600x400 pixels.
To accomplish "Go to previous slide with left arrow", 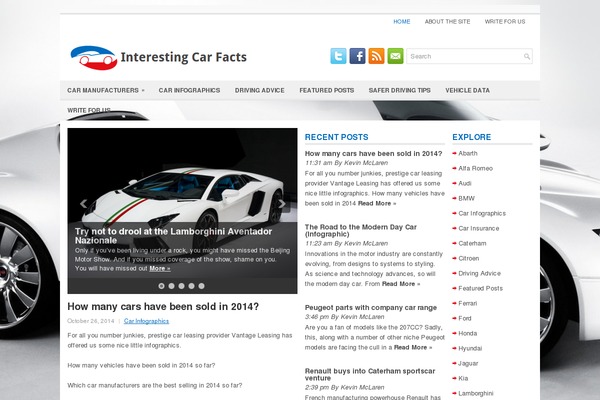I will coord(83,204).
